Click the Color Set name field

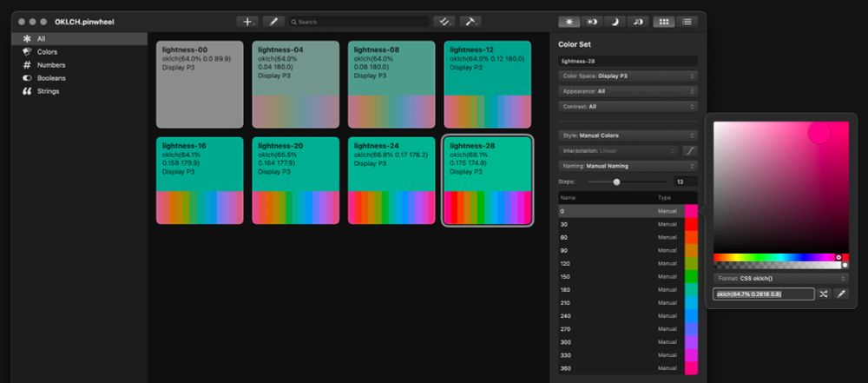[x=628, y=61]
